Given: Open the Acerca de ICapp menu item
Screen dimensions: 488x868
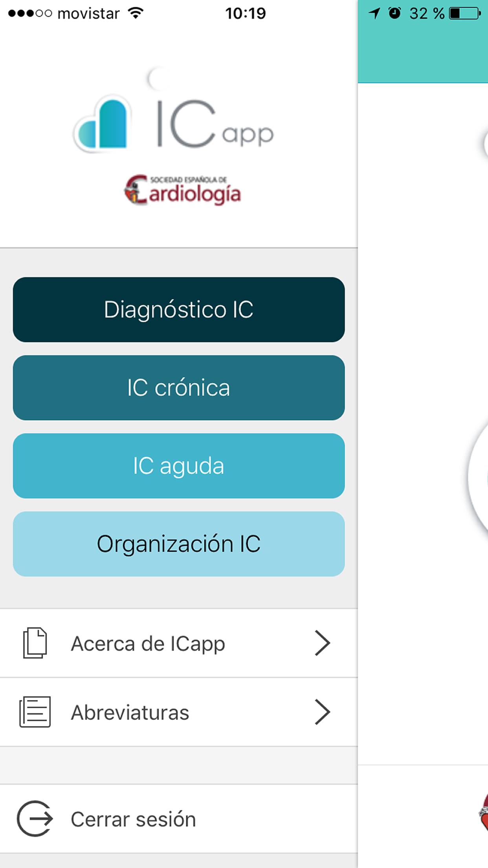Looking at the screenshot, I should (x=148, y=644).
